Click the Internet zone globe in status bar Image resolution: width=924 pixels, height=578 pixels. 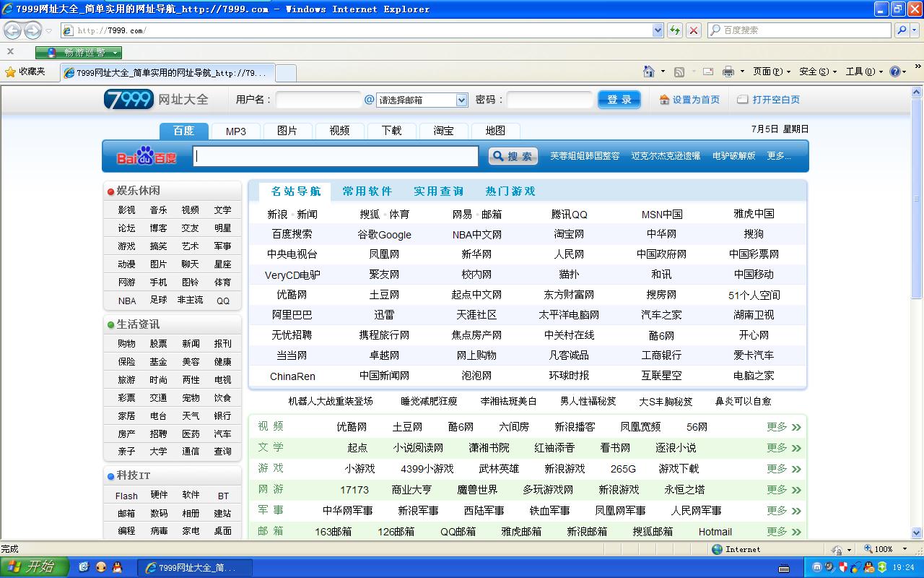(717, 549)
